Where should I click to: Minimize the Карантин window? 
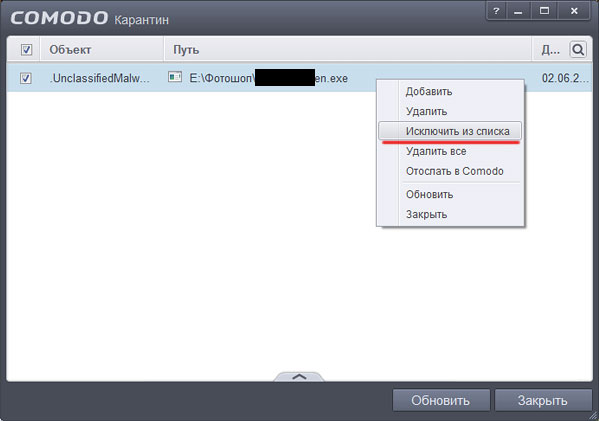(518, 11)
